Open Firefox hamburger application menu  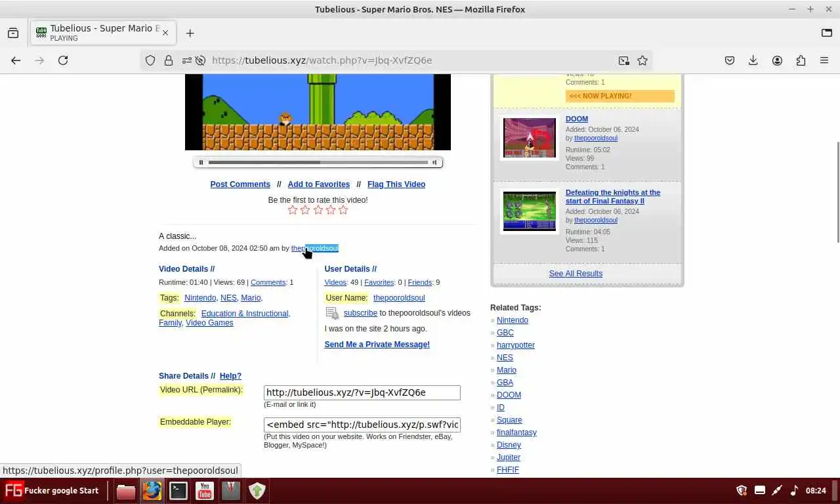(x=824, y=60)
